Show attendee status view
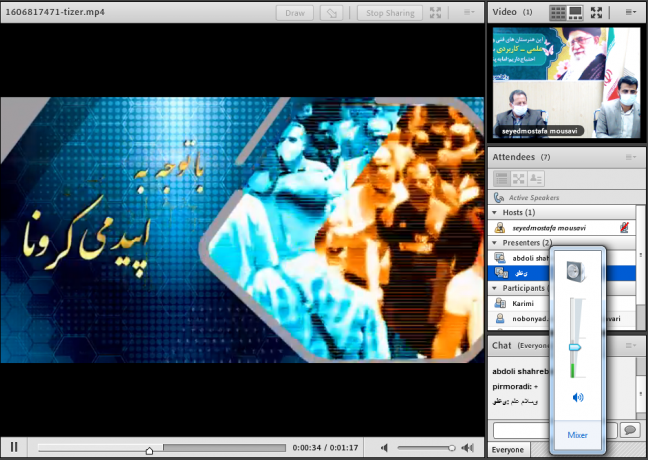Viewport: 648px width, 460px height. pos(536,178)
